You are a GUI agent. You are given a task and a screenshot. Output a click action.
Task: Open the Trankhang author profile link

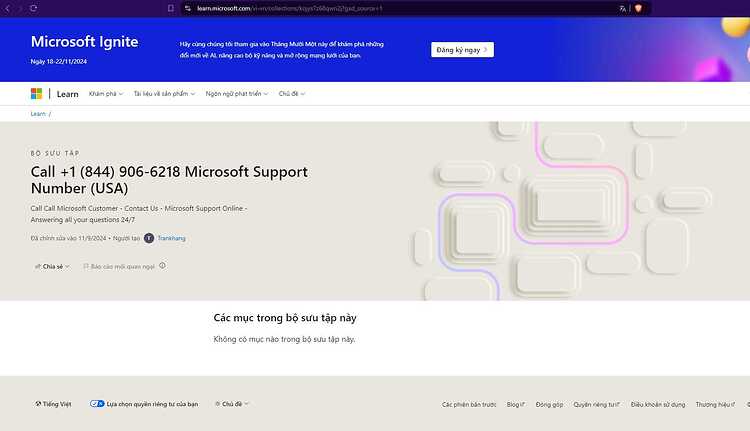click(171, 238)
